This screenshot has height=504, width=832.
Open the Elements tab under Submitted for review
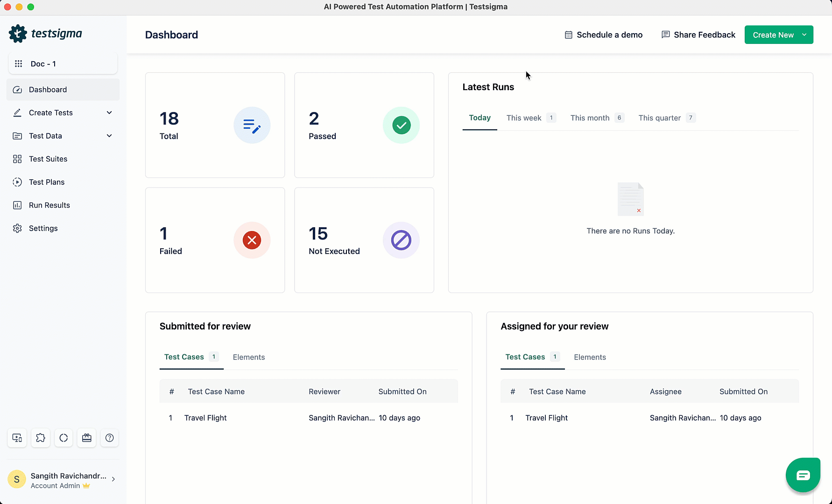pos(248,357)
